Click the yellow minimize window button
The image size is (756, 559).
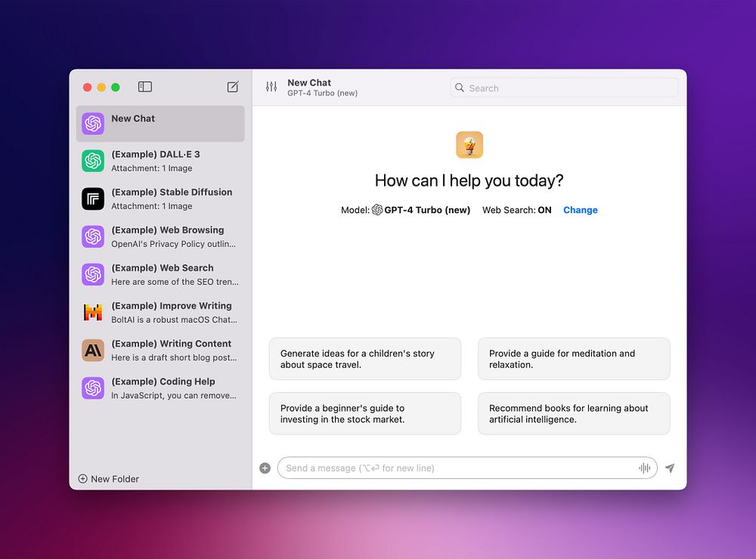click(x=101, y=87)
